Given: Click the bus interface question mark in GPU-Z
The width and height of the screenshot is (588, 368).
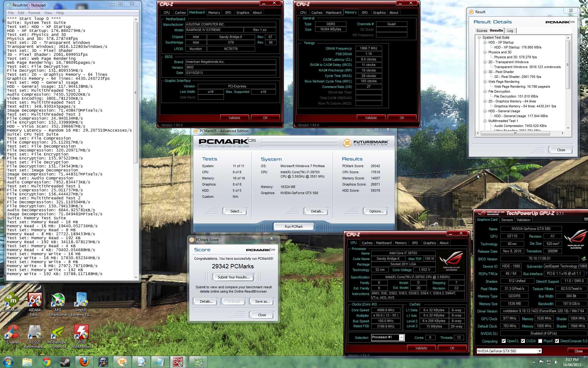Looking at the screenshot, I should (x=586, y=274).
